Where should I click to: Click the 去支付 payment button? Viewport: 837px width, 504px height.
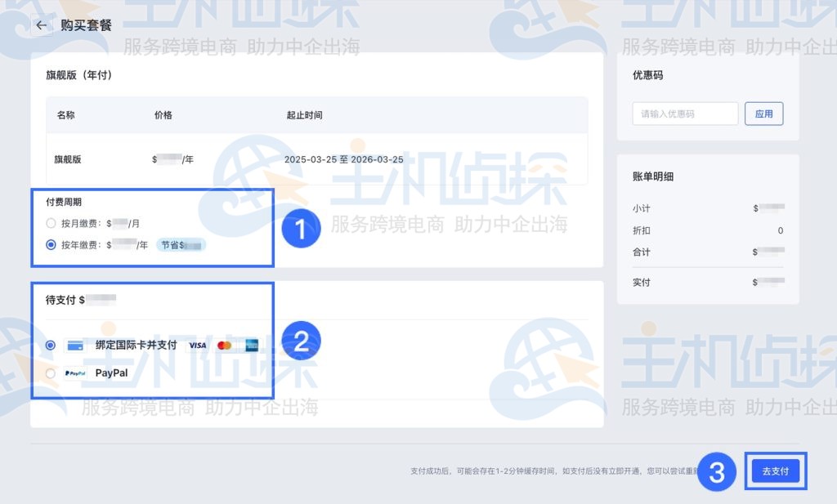775,471
